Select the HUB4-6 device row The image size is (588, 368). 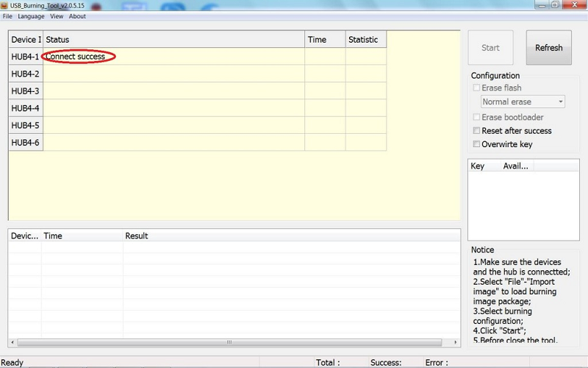26,143
